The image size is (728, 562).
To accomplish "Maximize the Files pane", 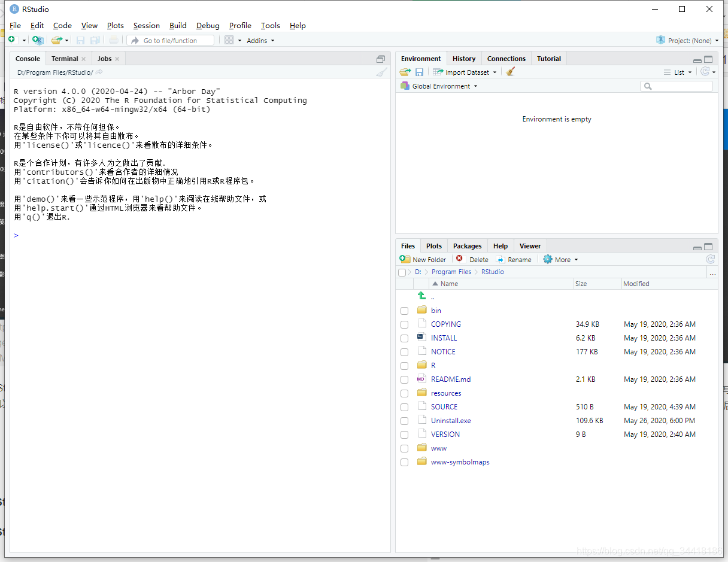I will pyautogui.click(x=708, y=247).
